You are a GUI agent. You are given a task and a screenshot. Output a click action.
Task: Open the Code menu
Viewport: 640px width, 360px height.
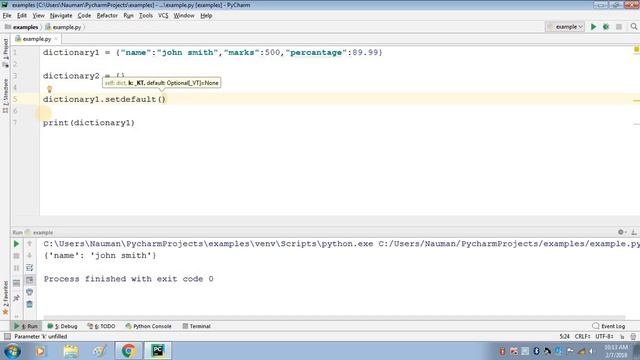(x=84, y=16)
